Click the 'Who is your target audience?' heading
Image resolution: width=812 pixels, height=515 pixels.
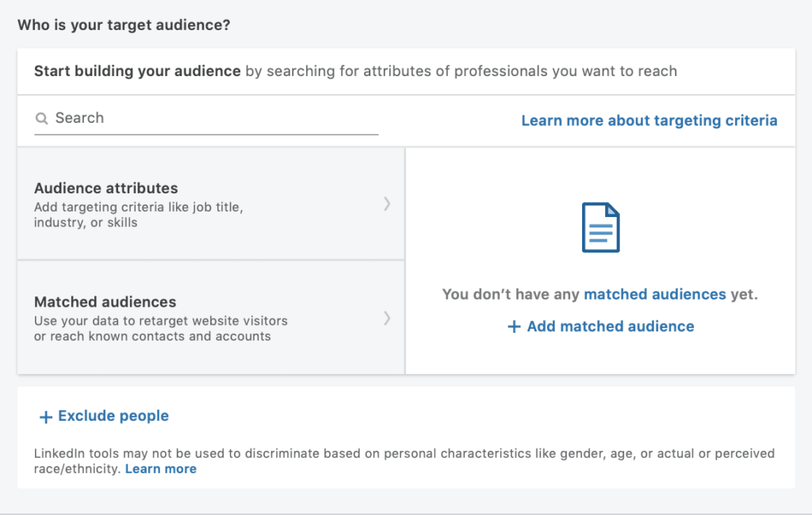coord(124,25)
